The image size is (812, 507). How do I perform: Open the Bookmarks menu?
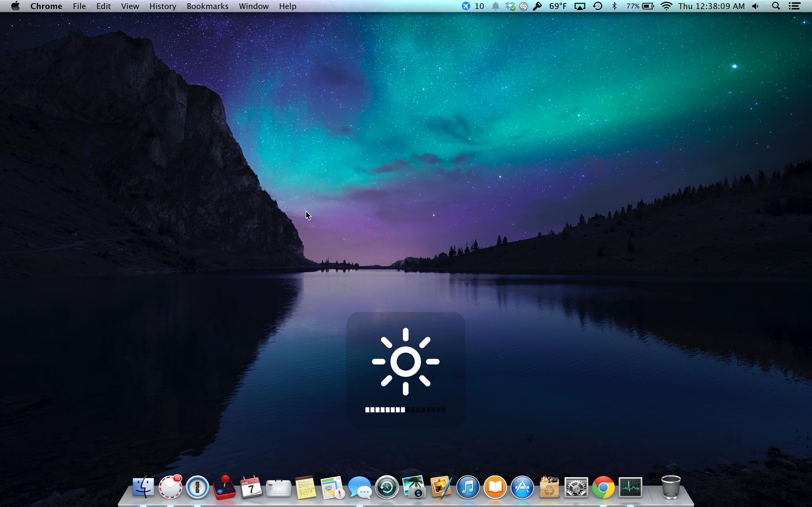(x=207, y=6)
